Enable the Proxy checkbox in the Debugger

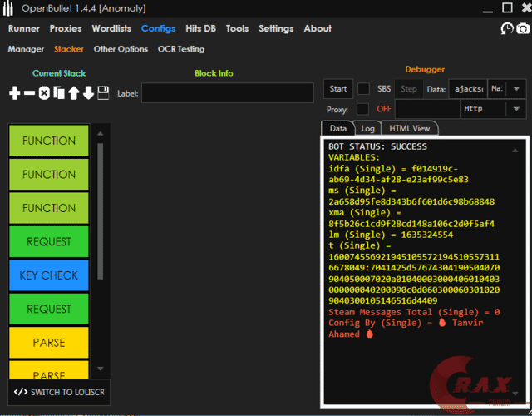[363, 109]
